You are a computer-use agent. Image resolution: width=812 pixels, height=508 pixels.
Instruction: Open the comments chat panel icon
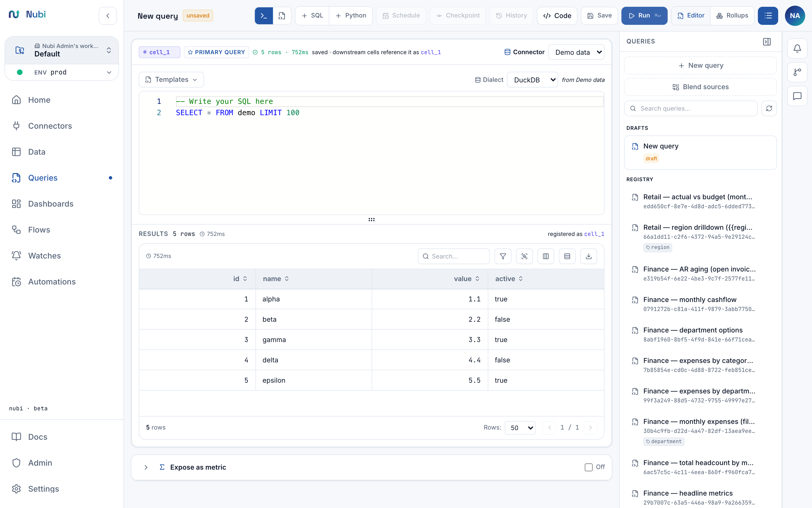[x=797, y=96]
